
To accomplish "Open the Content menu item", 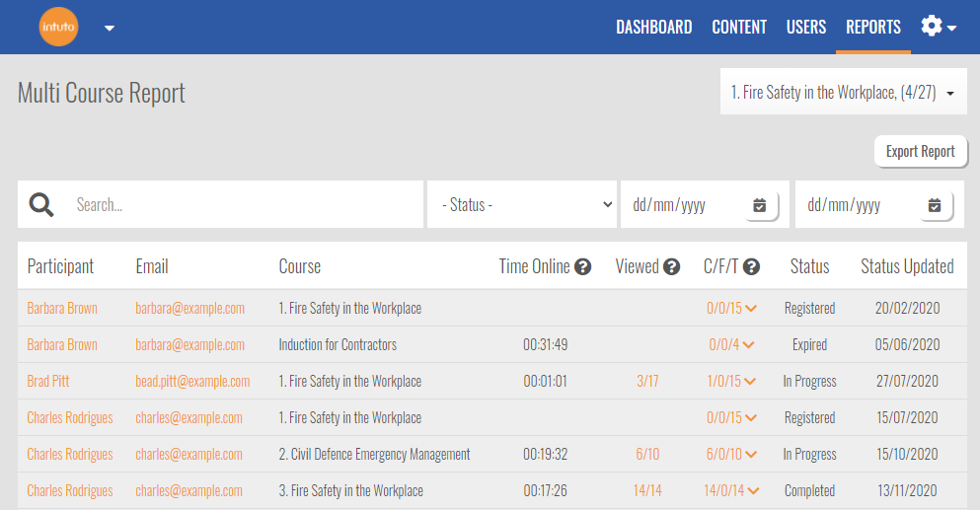I will pyautogui.click(x=739, y=27).
